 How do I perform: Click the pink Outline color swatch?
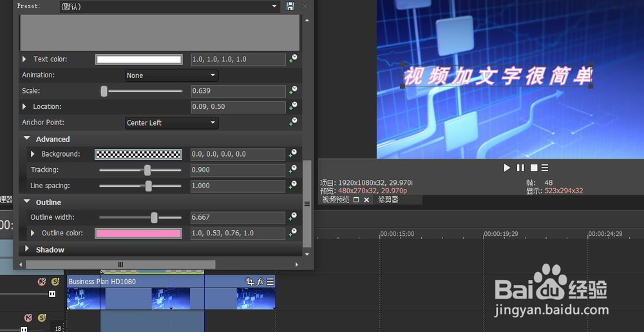pos(139,233)
